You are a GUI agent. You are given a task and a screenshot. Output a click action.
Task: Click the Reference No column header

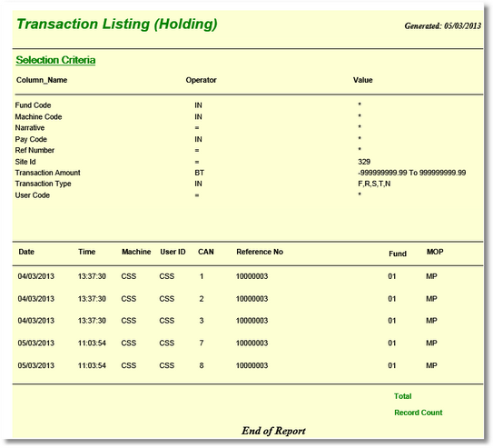260,252
